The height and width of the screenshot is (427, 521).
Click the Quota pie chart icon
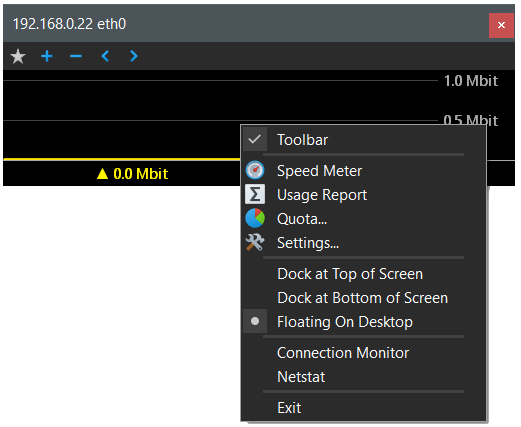click(x=255, y=218)
